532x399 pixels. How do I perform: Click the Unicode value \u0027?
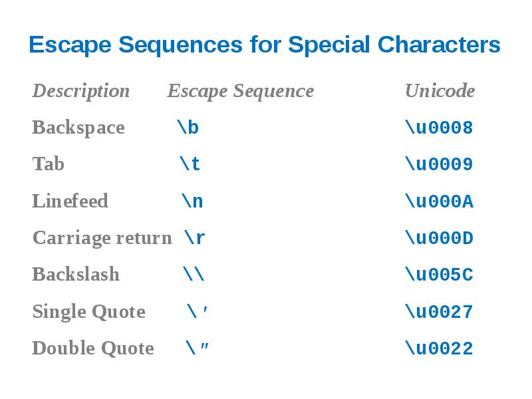coord(439,311)
